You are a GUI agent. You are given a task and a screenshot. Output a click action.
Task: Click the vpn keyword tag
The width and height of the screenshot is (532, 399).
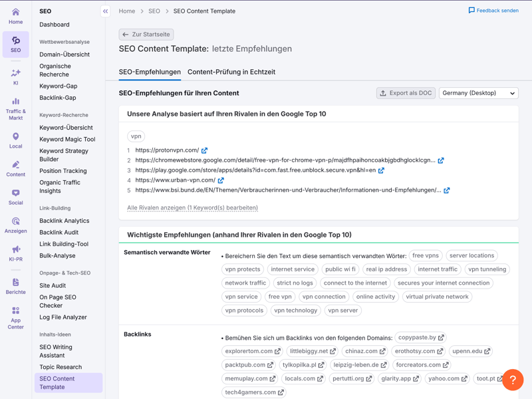136,136
